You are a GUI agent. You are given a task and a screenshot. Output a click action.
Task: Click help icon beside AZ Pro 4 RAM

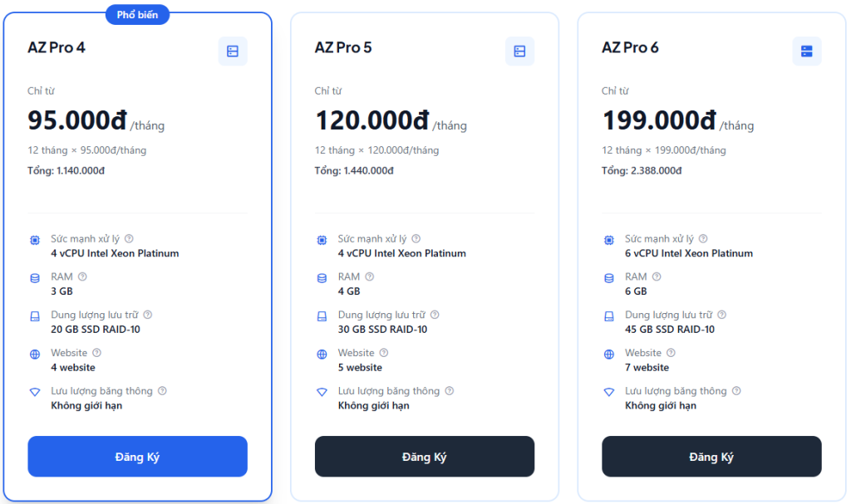pyautogui.click(x=82, y=276)
